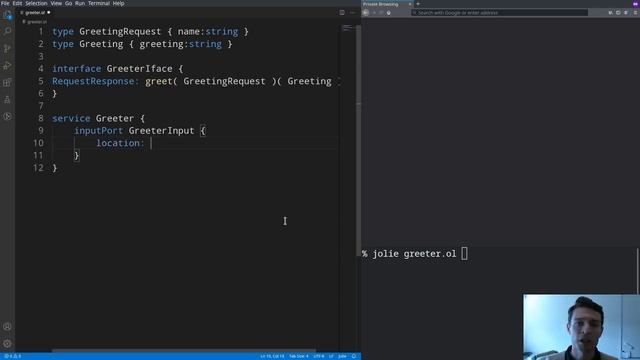
Task: Open the Help menu
Action: coord(118,3)
